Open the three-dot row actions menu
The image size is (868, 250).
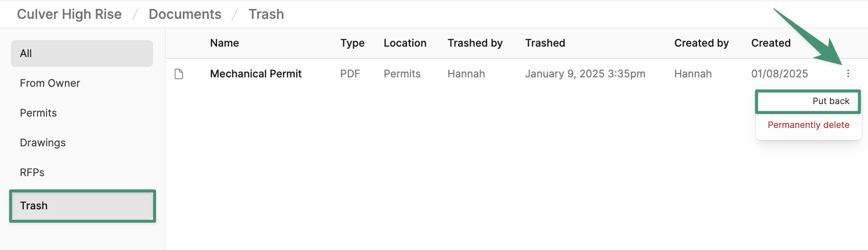point(848,73)
